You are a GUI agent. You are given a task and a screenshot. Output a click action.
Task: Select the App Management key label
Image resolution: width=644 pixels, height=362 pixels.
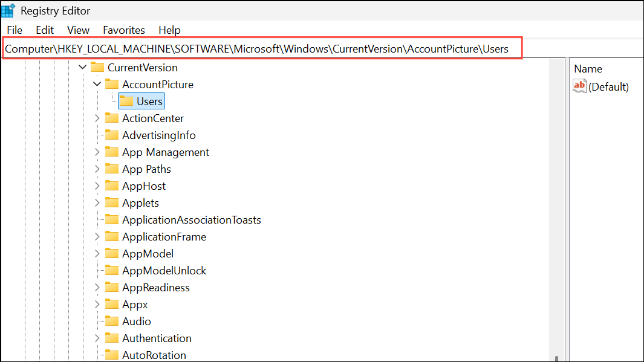pyautogui.click(x=166, y=152)
